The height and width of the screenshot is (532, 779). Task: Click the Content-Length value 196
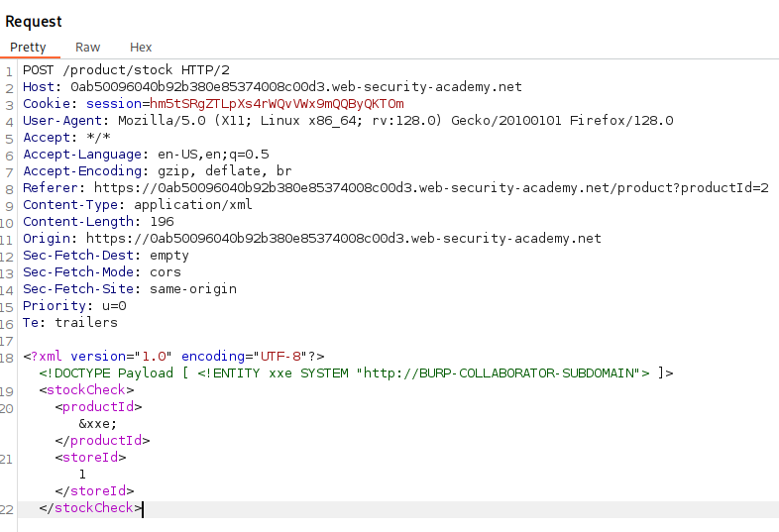coord(162,222)
